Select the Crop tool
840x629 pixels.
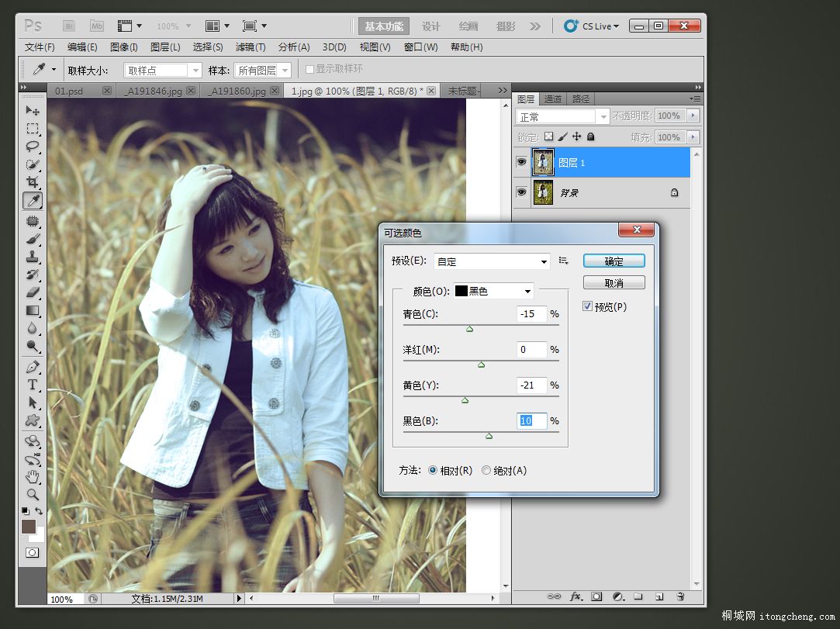tap(33, 182)
